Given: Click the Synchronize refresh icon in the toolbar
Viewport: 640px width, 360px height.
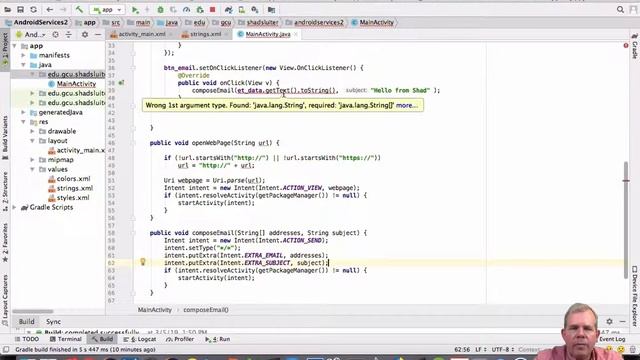Looking at the screenshot, I should point(33,9).
